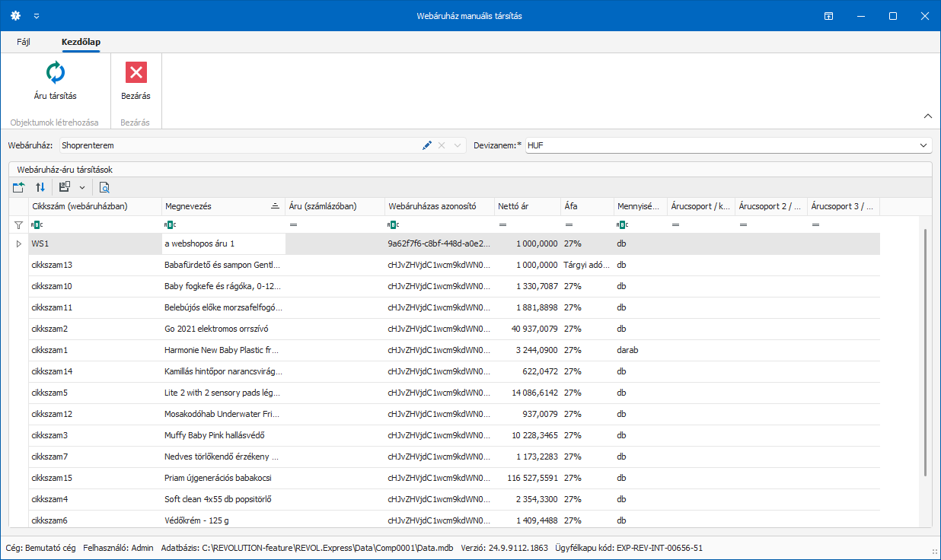Click the up-down sort arrows toolbar icon

[x=40, y=187]
